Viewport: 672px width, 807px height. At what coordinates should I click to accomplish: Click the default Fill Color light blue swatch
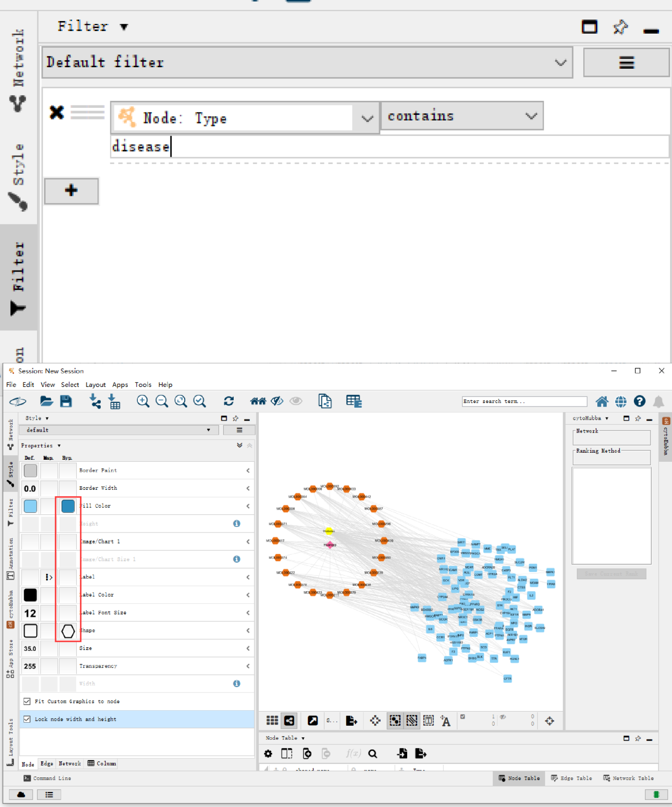point(31,506)
